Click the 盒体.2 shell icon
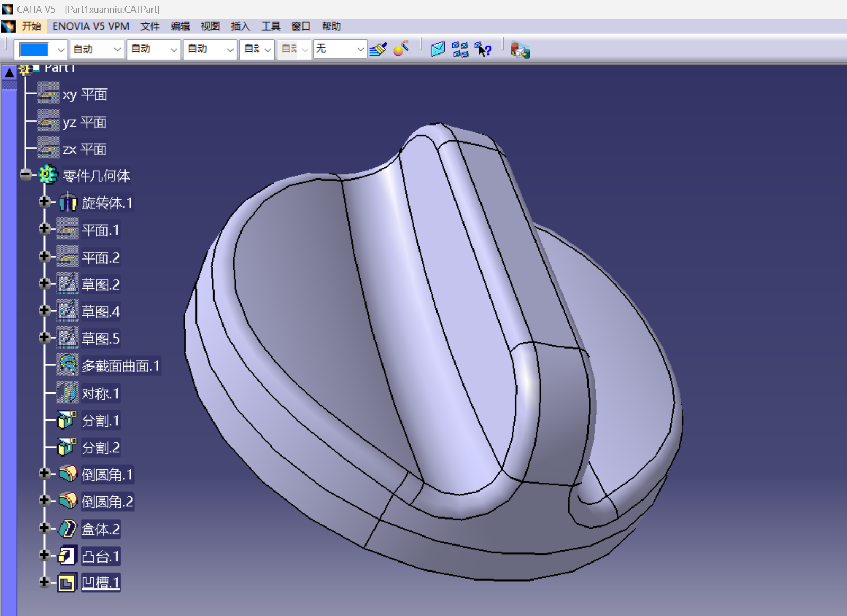Viewport: 847px width, 616px height. click(68, 529)
